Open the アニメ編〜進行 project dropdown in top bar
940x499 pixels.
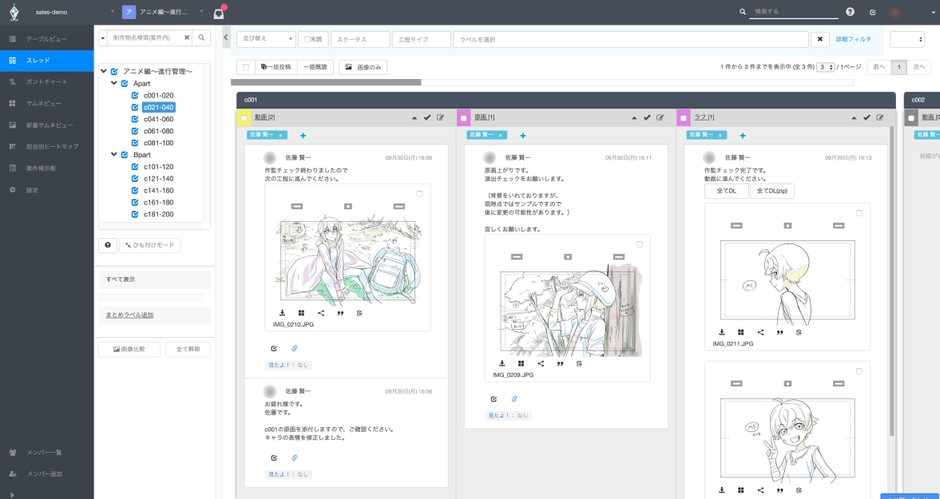[x=202, y=12]
